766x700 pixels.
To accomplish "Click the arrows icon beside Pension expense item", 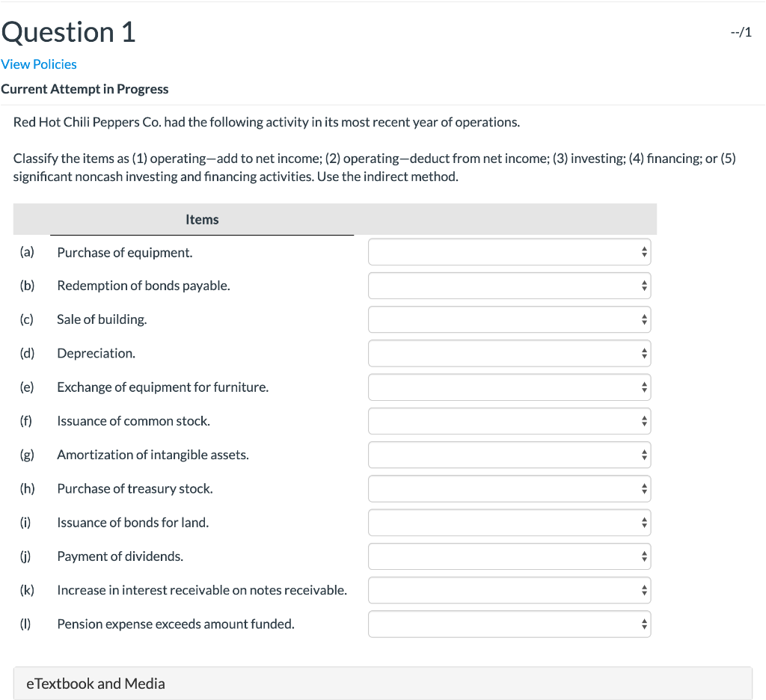I will click(x=643, y=624).
